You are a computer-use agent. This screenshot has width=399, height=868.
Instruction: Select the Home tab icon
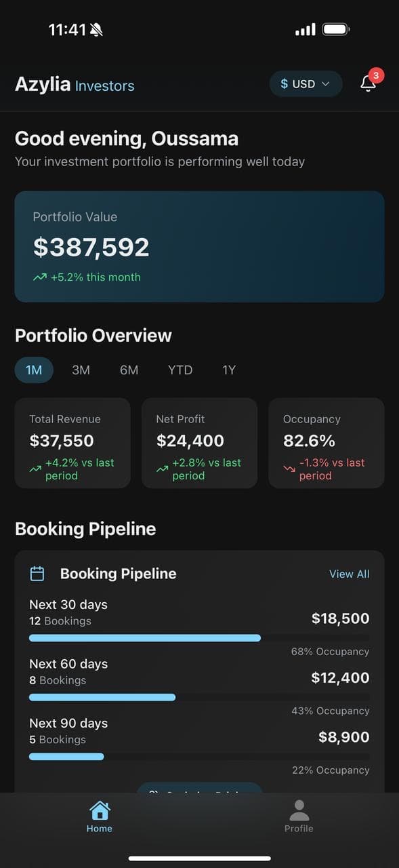[x=99, y=811]
